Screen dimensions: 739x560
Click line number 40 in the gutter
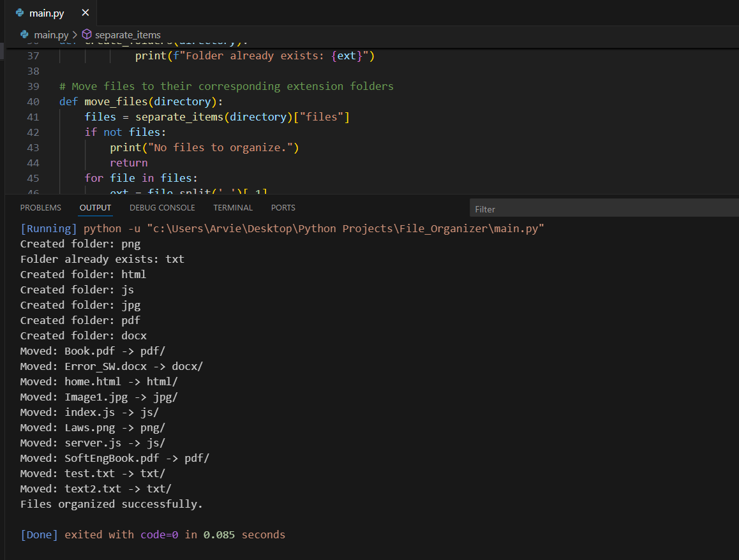(33, 102)
